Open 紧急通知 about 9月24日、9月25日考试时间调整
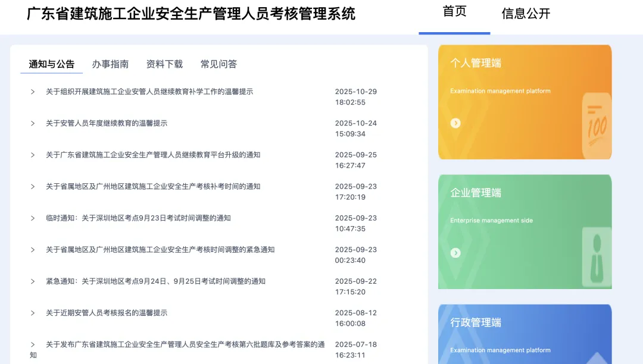 (155, 281)
